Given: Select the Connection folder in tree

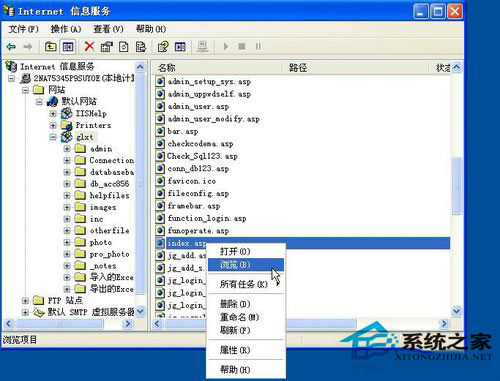Looking at the screenshot, I should point(112,160).
